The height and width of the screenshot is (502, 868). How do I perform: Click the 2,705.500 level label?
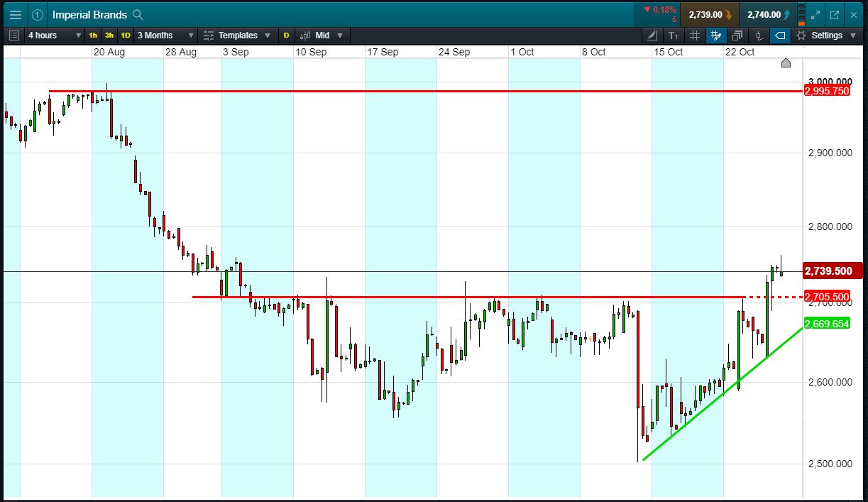pos(827,297)
